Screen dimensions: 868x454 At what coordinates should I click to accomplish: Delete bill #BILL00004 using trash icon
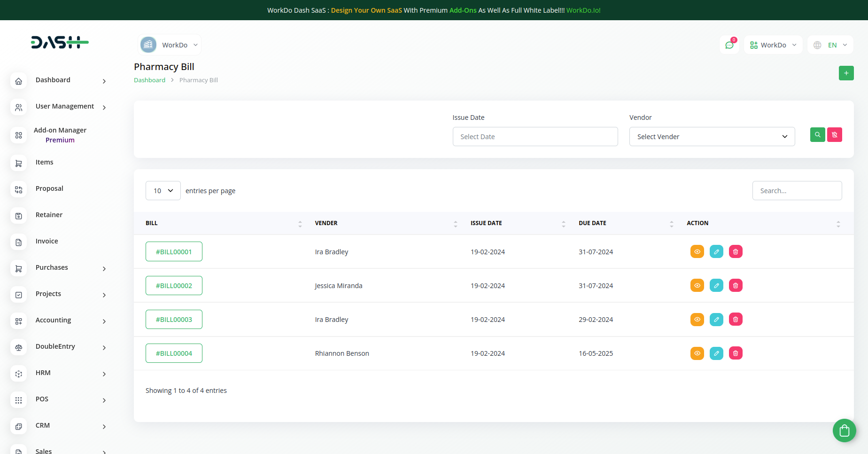735,353
